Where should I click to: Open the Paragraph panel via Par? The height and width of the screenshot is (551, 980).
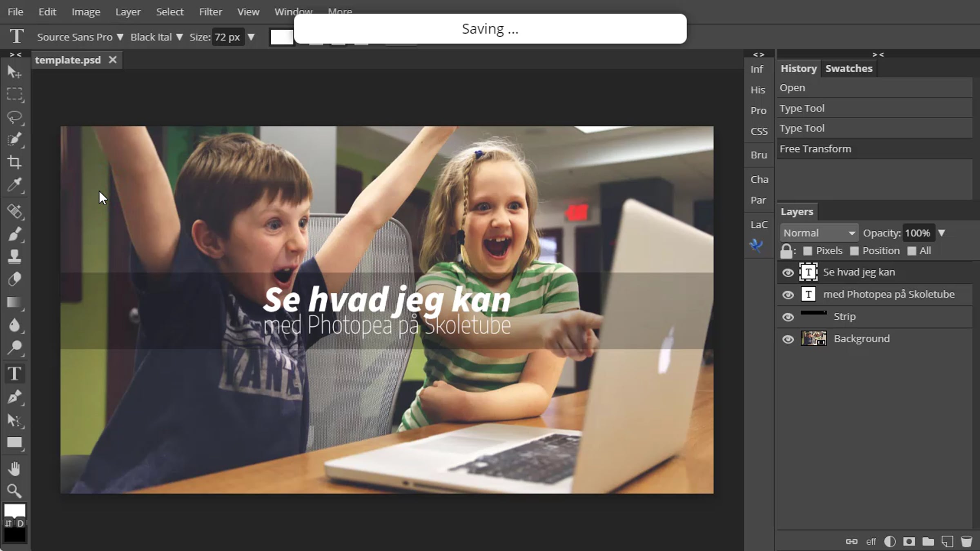tap(758, 200)
